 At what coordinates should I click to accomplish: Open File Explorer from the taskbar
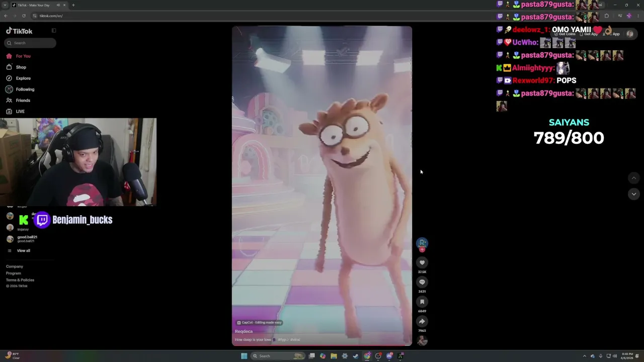[334, 356]
